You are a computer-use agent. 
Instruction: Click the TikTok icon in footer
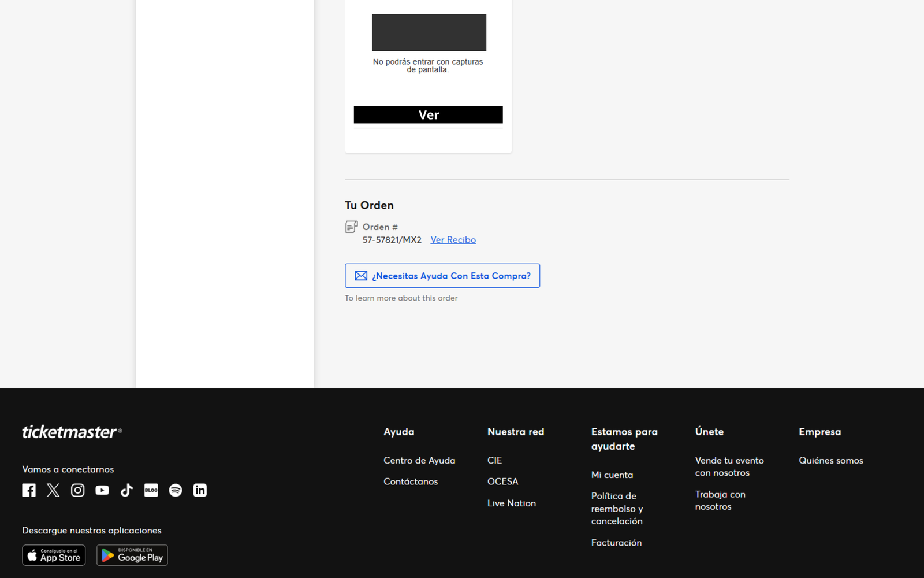click(126, 490)
